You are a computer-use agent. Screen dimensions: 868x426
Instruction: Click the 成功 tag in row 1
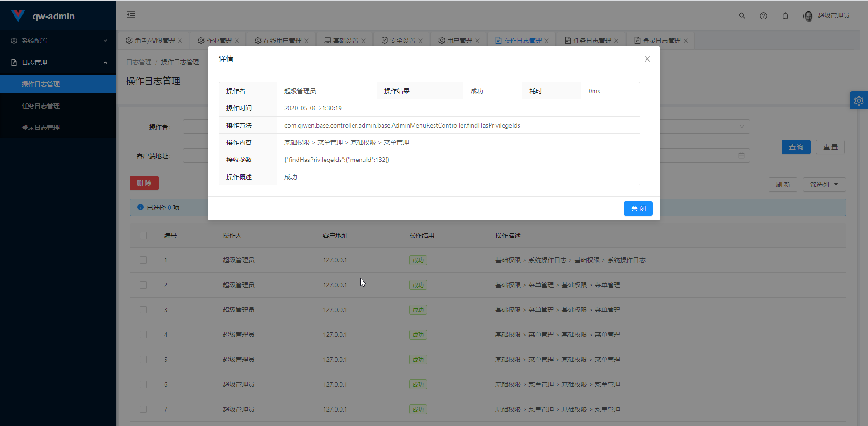pos(418,260)
